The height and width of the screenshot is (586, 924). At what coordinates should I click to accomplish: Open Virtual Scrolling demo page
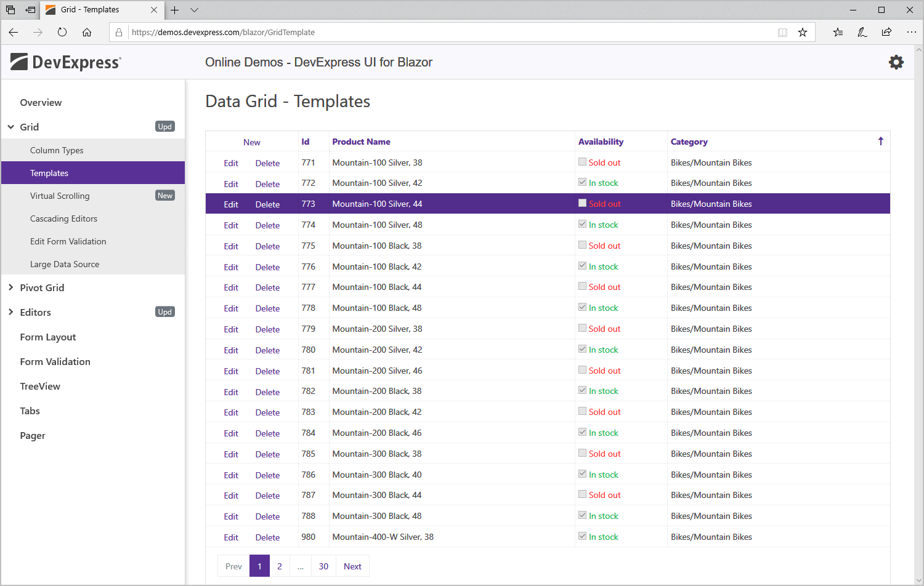(60, 196)
